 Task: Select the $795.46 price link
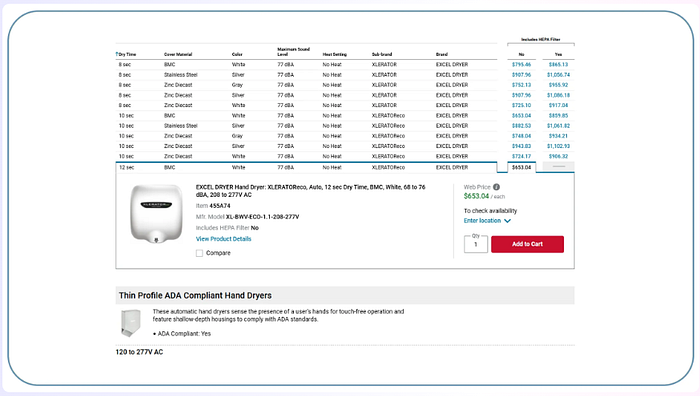pos(521,65)
